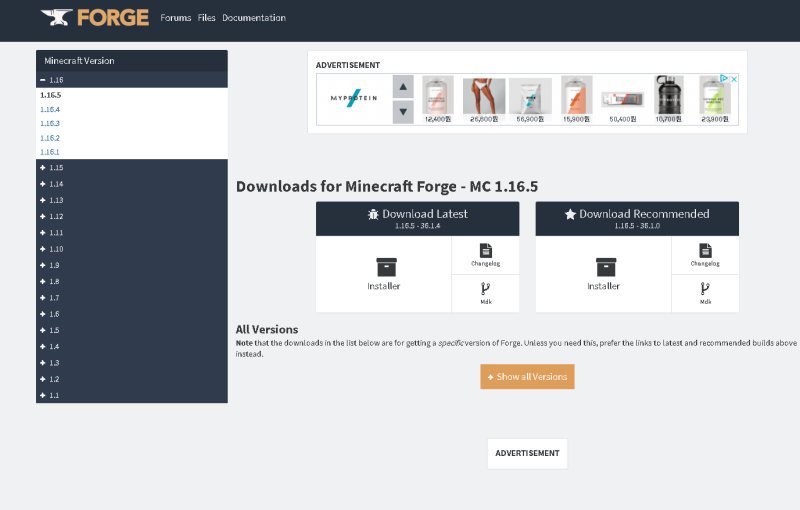This screenshot has height=510, width=800.
Task: Download Mdk under Download Latest
Action: 486,294
